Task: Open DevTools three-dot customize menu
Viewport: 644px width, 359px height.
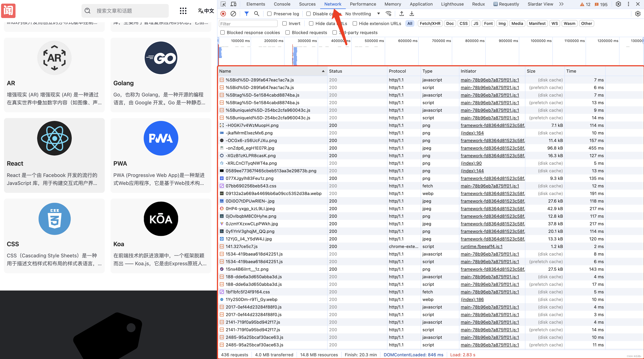Action: point(628,4)
